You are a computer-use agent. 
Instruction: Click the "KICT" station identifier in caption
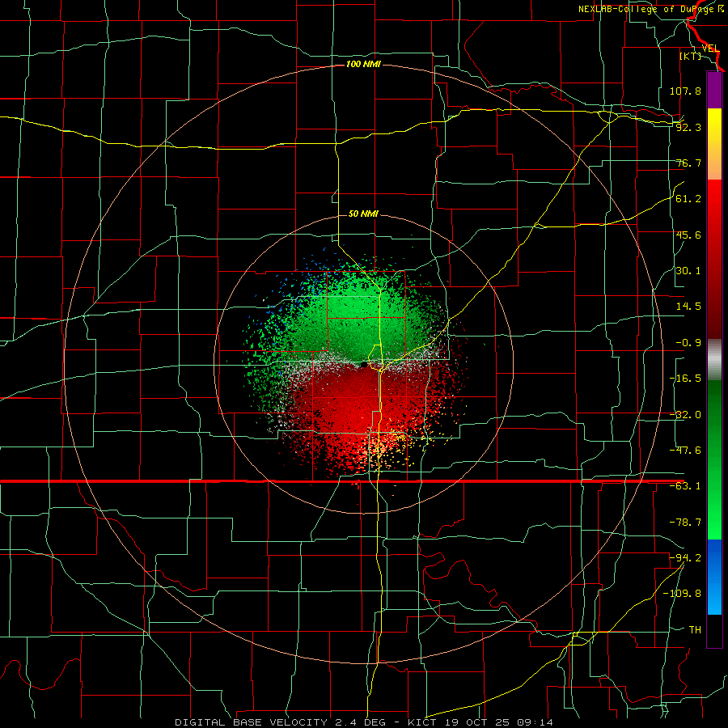click(x=422, y=722)
